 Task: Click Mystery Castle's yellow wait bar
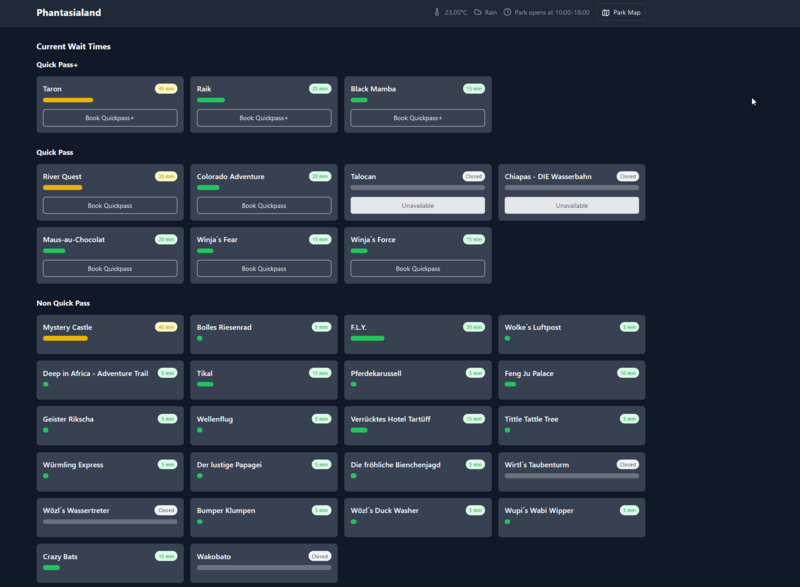tap(65, 338)
